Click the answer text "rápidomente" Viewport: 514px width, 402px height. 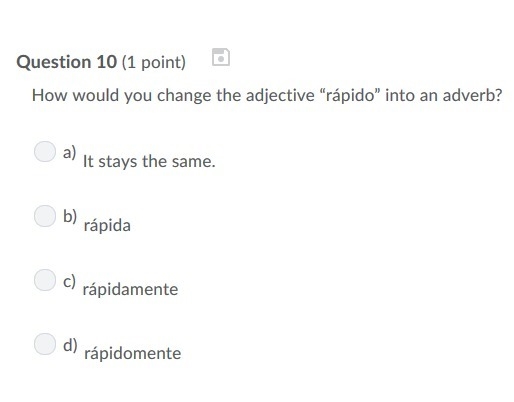pyautogui.click(x=132, y=354)
